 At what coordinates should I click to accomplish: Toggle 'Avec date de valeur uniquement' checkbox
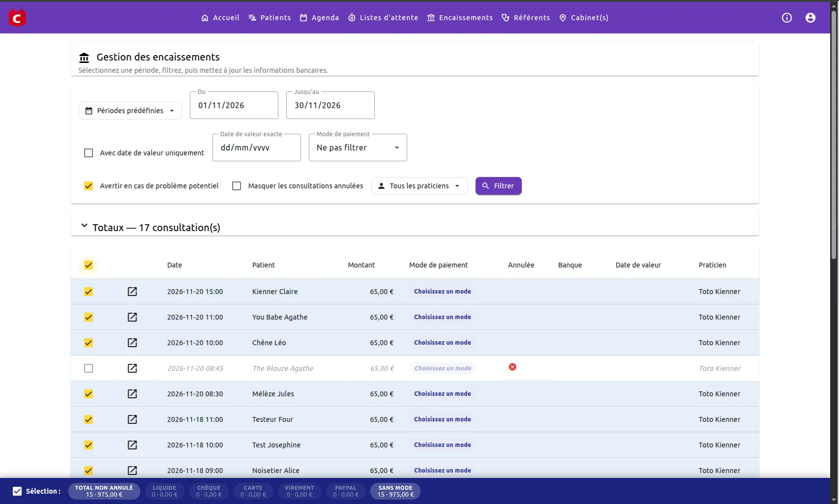pos(89,153)
